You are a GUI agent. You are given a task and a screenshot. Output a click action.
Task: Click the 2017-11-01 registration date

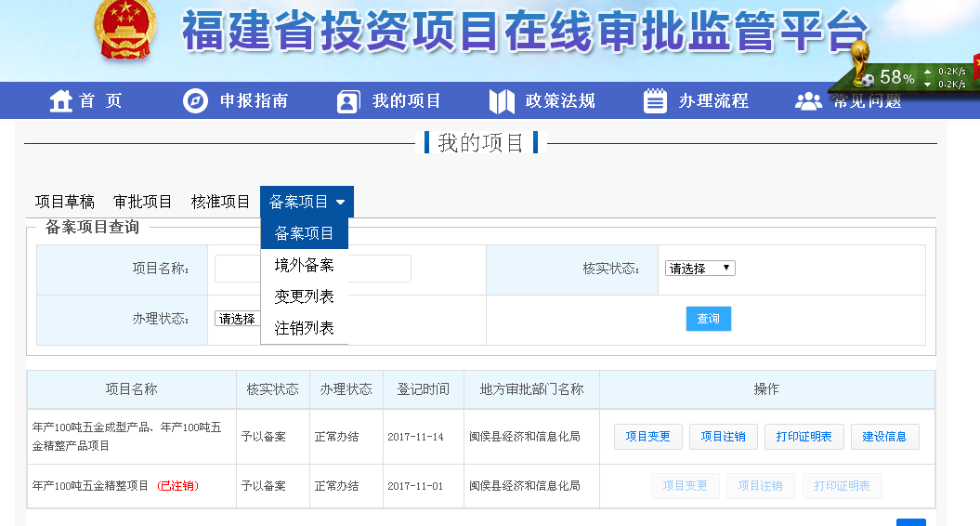415,486
